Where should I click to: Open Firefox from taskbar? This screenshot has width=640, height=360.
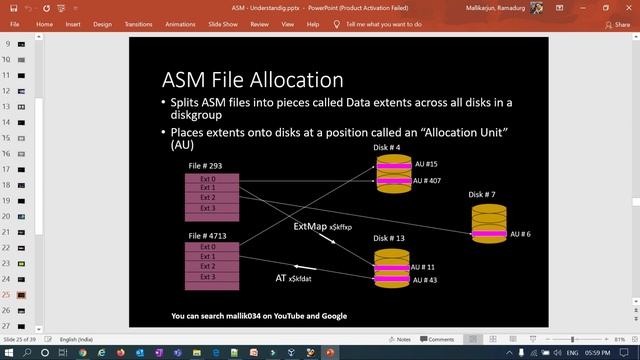[121, 353]
